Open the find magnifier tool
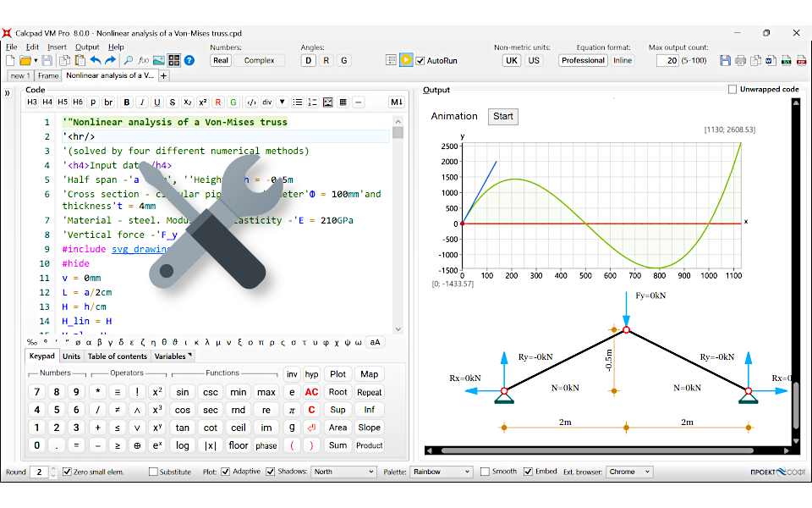 (129, 61)
